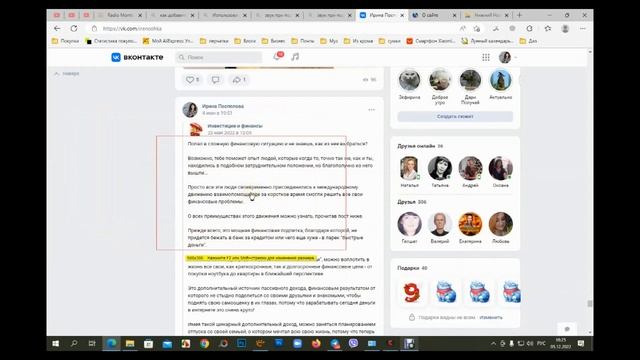Open friend Валерий's avatar

click(440, 224)
